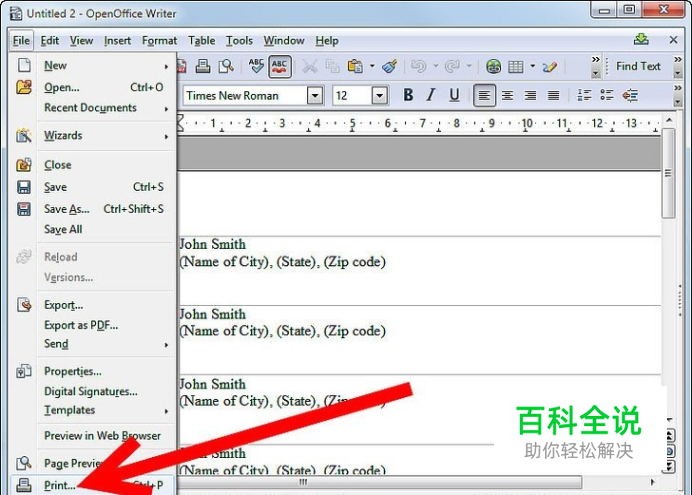Open the Redo history dropdown arrow
Image resolution: width=692 pixels, height=495 pixels.
[x=469, y=66]
